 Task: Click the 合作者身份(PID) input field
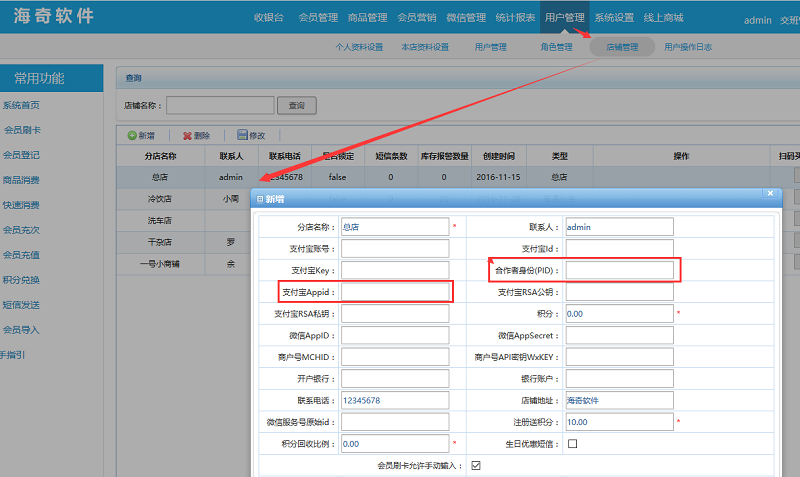[619, 270]
